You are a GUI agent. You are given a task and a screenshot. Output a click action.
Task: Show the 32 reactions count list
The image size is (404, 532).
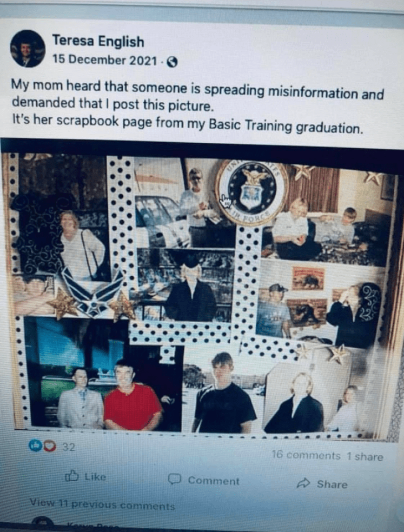click(69, 447)
